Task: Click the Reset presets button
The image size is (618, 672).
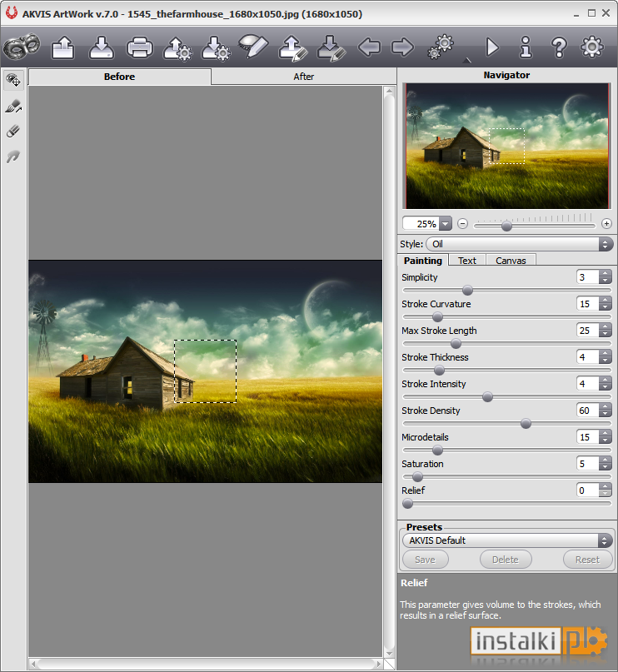Action: pyautogui.click(x=587, y=560)
